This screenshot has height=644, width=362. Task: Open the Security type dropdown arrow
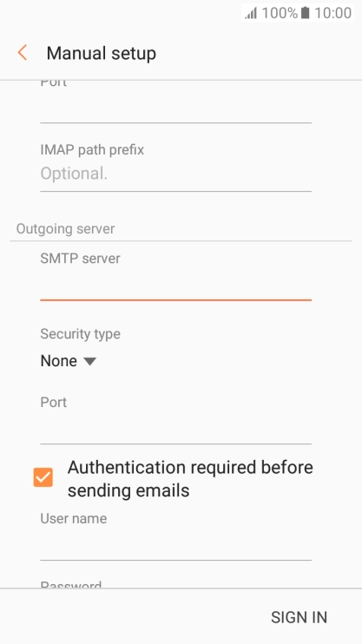click(x=89, y=361)
